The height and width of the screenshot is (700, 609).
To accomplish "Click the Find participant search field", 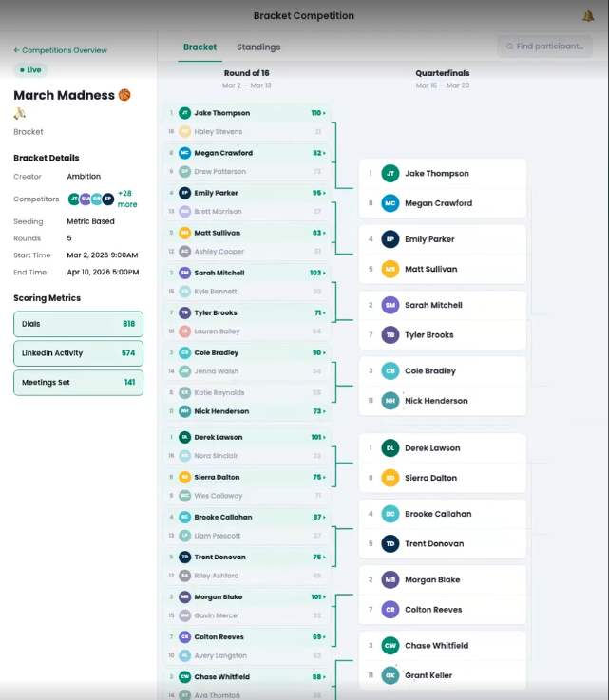I will point(544,47).
